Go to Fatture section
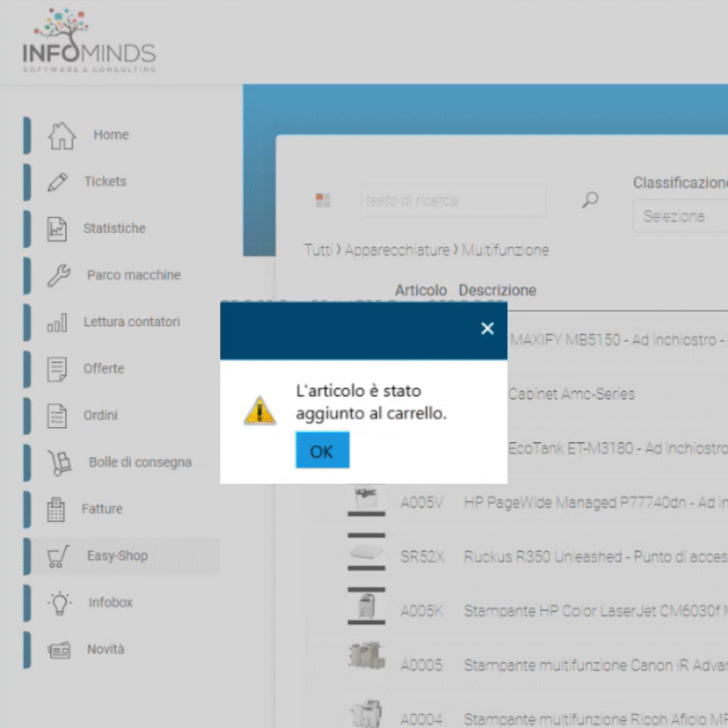This screenshot has height=728, width=728. coord(102,509)
